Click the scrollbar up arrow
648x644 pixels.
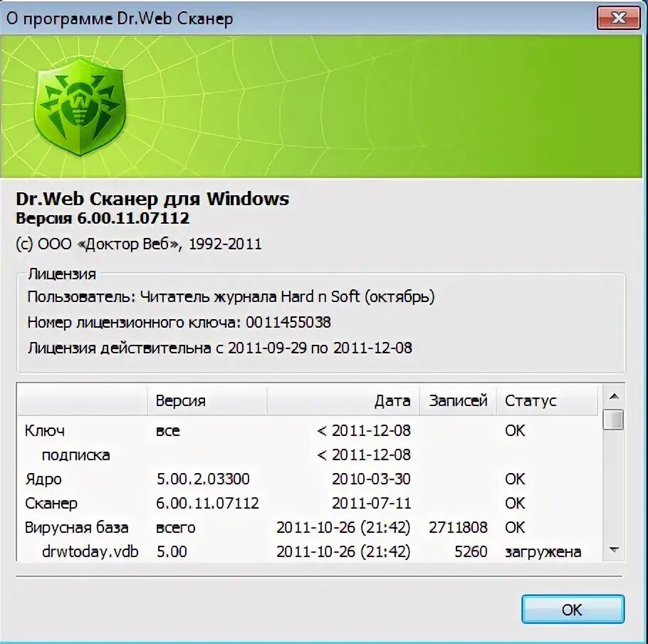click(614, 397)
